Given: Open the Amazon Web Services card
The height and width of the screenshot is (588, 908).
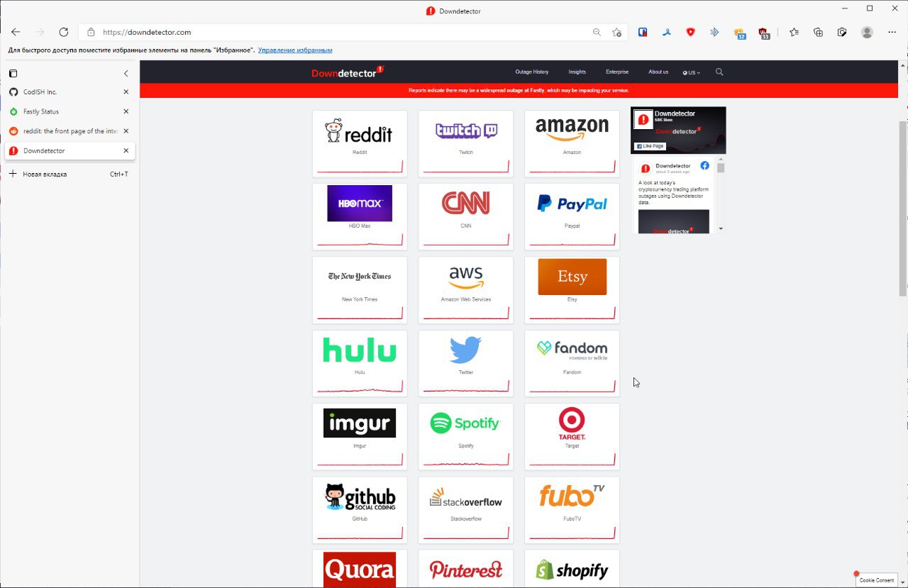Looking at the screenshot, I should 465,290.
